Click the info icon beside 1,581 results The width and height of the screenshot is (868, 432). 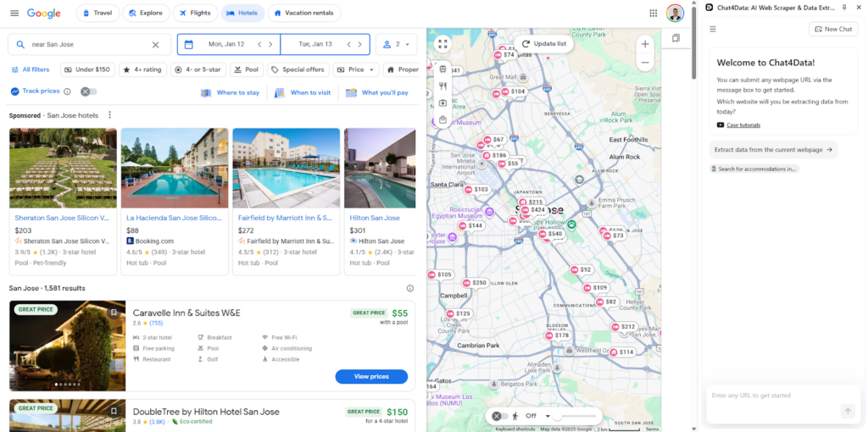coord(410,288)
